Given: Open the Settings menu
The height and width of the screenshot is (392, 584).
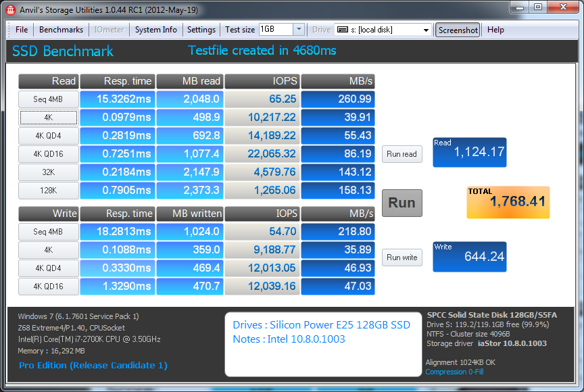Looking at the screenshot, I should [x=201, y=30].
